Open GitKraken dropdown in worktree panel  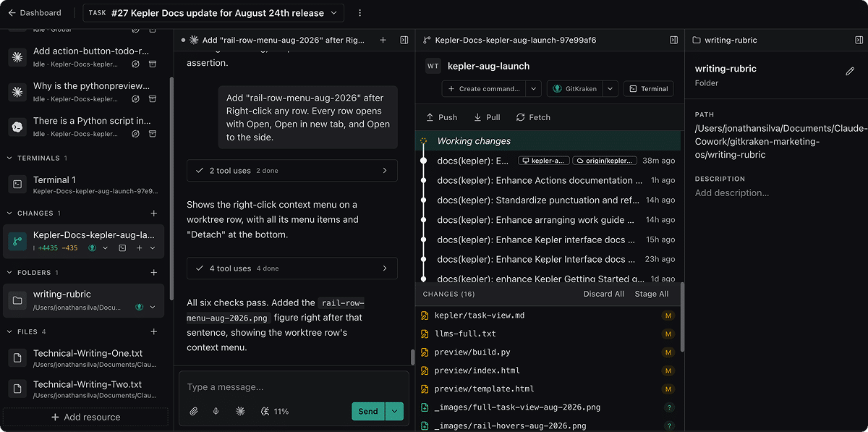coord(610,89)
